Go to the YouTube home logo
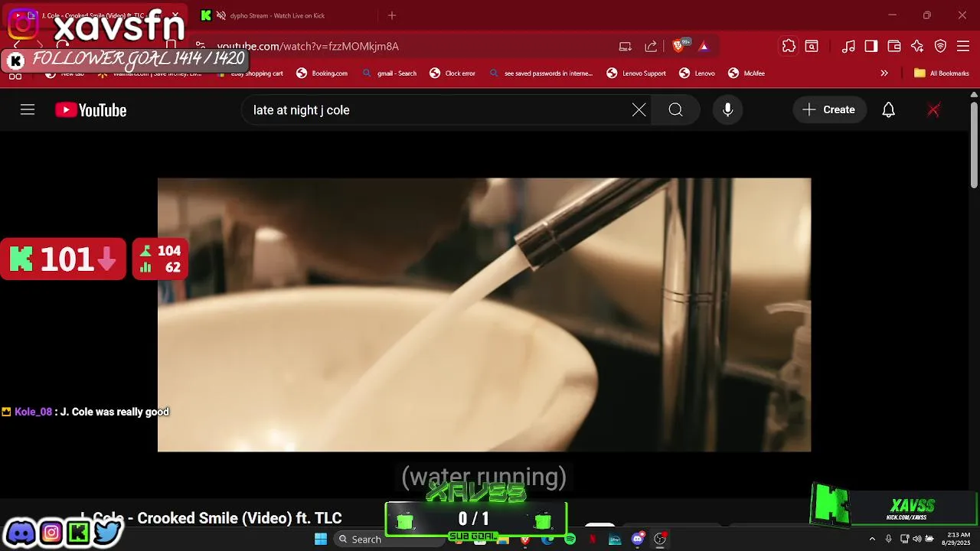Screen dimensions: 980x551 90,110
